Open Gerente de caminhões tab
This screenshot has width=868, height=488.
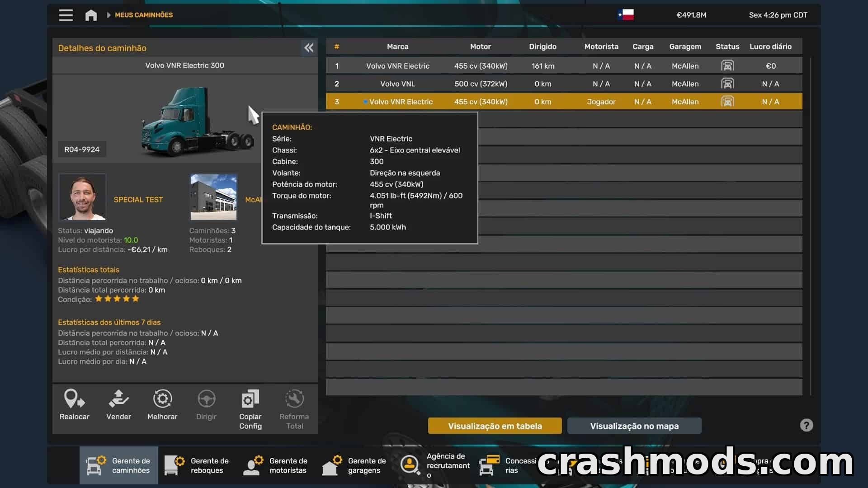click(119, 465)
